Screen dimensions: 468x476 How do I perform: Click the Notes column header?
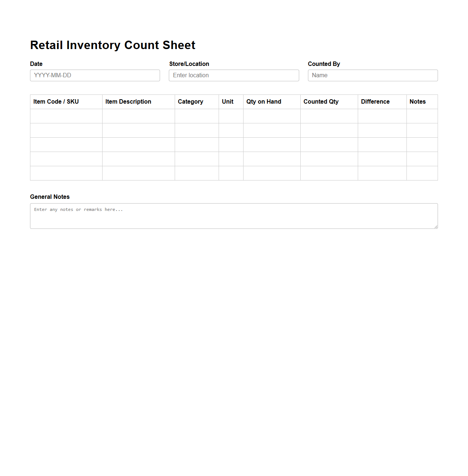click(417, 101)
